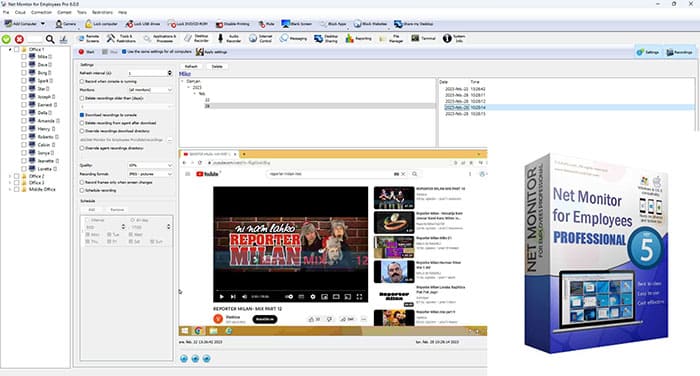Open the Desktop Recorder tool
The width and height of the screenshot is (700, 376).
pos(196,38)
